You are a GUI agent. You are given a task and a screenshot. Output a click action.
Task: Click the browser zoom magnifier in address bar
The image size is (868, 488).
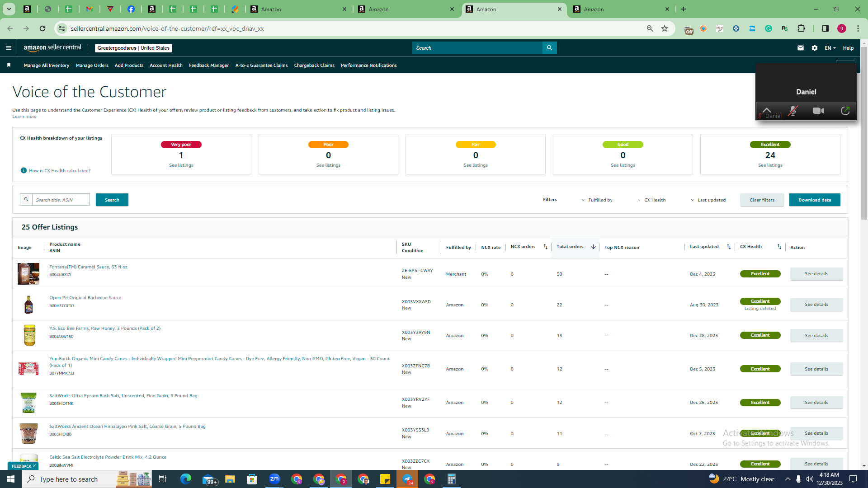pos(650,28)
